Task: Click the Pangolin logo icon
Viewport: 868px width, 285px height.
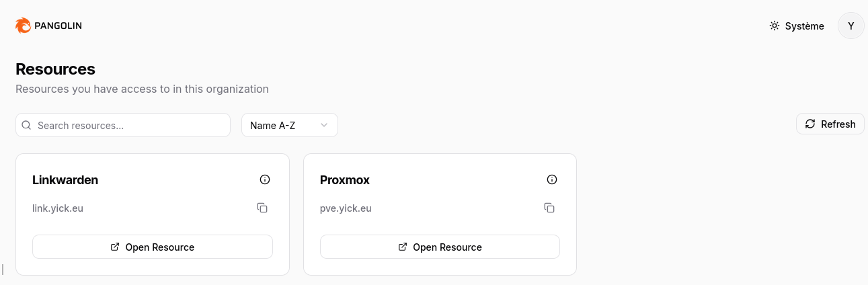Action: [24, 26]
